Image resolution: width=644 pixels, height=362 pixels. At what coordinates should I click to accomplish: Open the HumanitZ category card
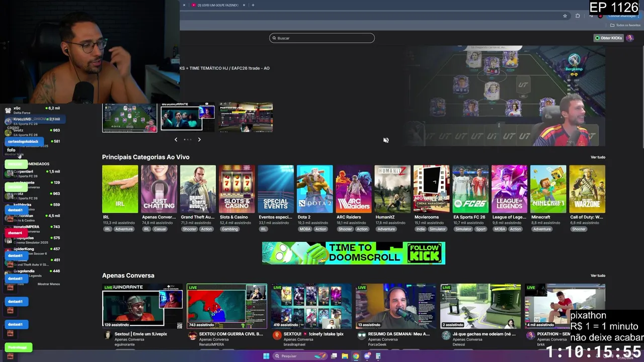pyautogui.click(x=392, y=189)
